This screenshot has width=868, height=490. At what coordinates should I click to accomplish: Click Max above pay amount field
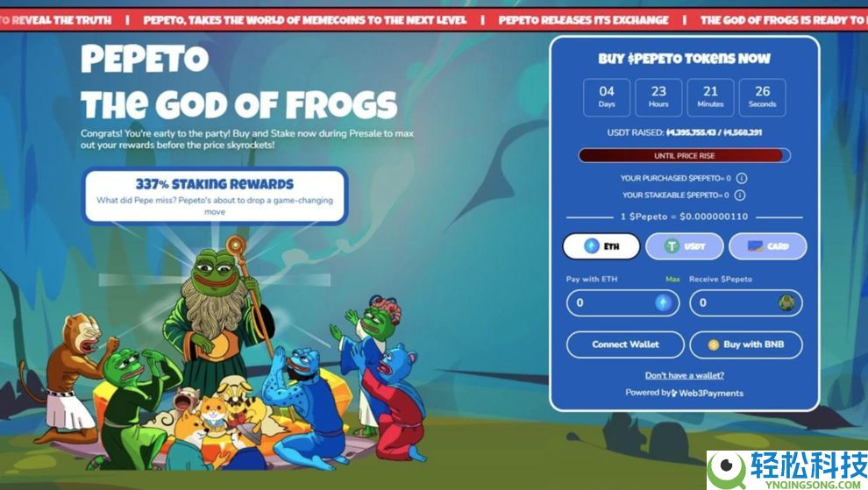coord(672,279)
